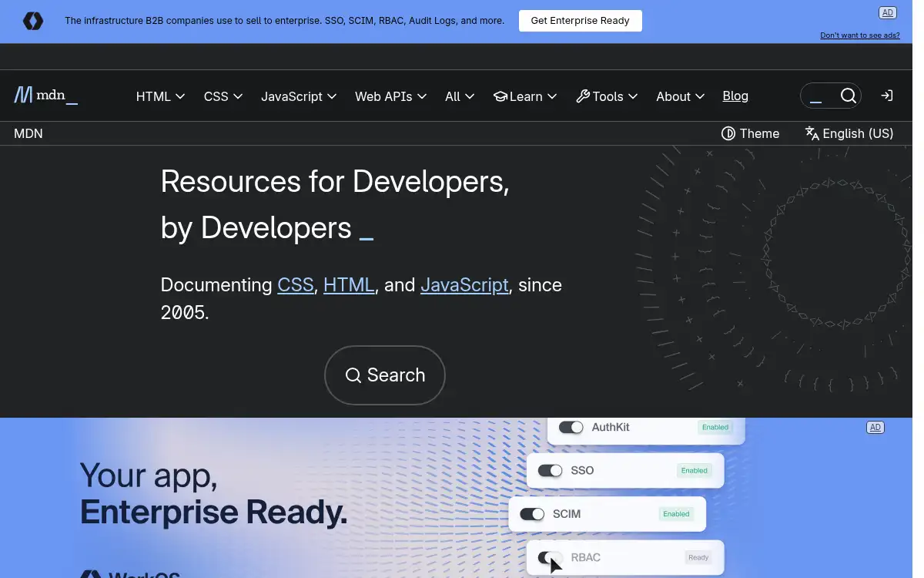Expand the About menu

[680, 96]
